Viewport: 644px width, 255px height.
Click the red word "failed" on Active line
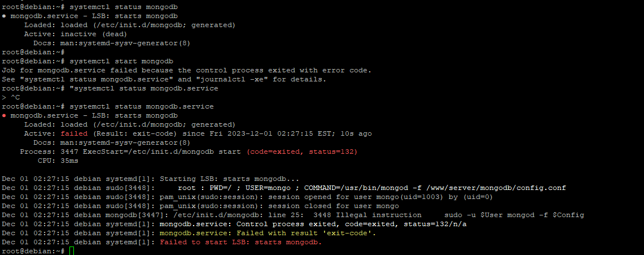click(x=74, y=133)
